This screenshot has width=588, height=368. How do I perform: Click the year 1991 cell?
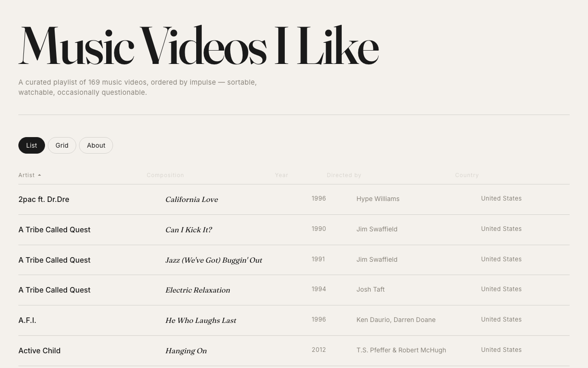pyautogui.click(x=318, y=259)
